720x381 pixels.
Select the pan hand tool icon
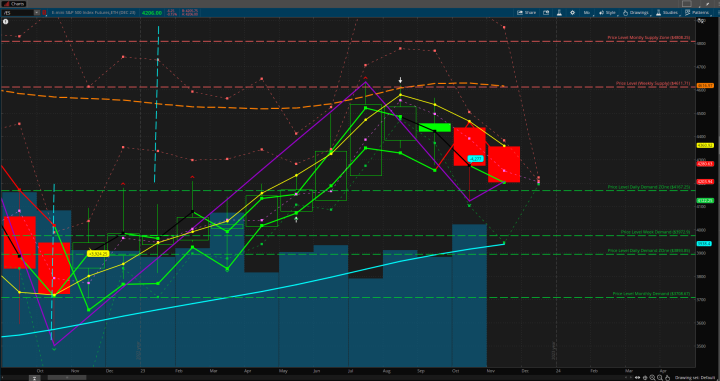tap(667, 377)
